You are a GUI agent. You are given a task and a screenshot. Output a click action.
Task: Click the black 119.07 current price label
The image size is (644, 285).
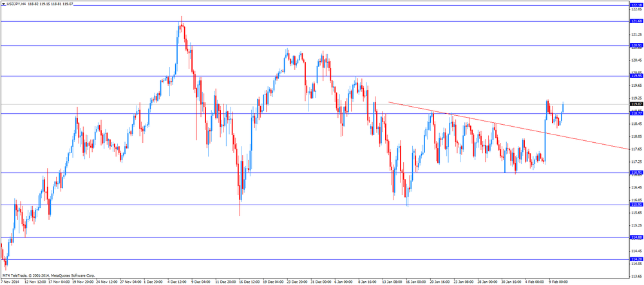pos(636,104)
